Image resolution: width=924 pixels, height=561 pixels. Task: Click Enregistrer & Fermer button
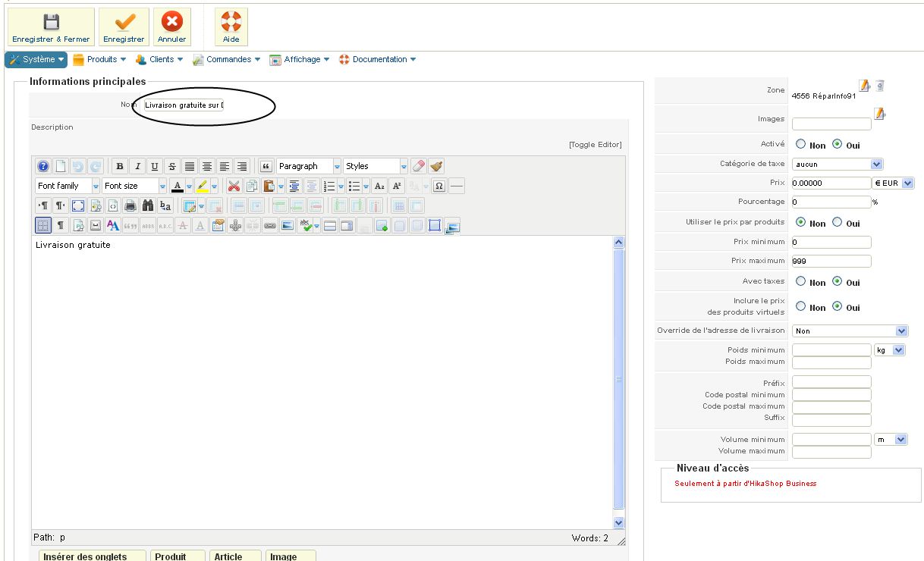coord(51,27)
